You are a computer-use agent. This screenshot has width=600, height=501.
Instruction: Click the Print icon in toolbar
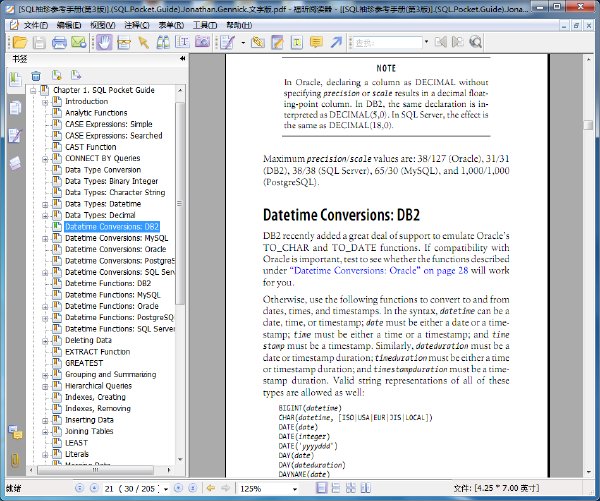point(59,42)
